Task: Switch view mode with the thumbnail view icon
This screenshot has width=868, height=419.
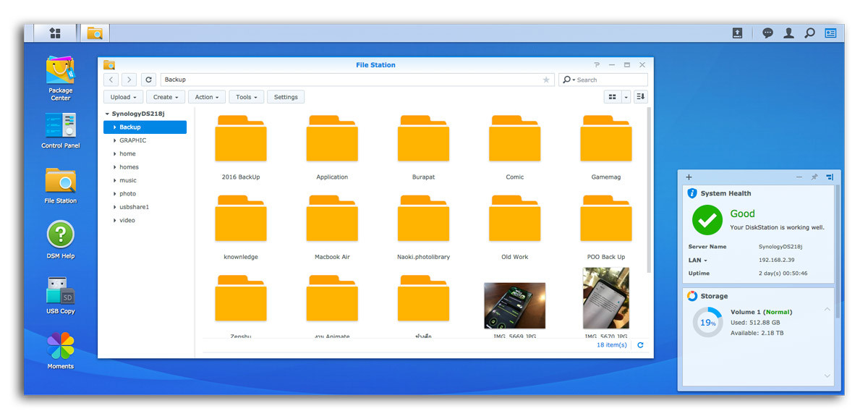Action: [613, 97]
